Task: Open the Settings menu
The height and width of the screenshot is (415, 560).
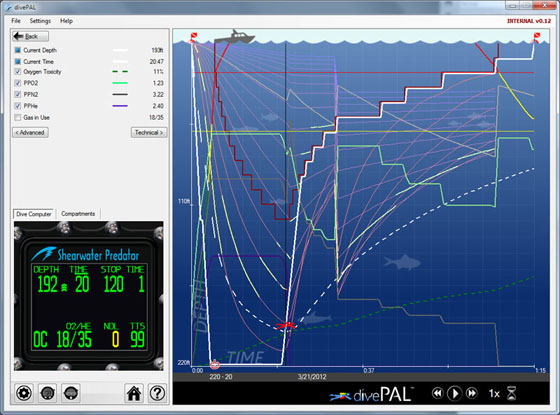Action: pyautogui.click(x=40, y=21)
